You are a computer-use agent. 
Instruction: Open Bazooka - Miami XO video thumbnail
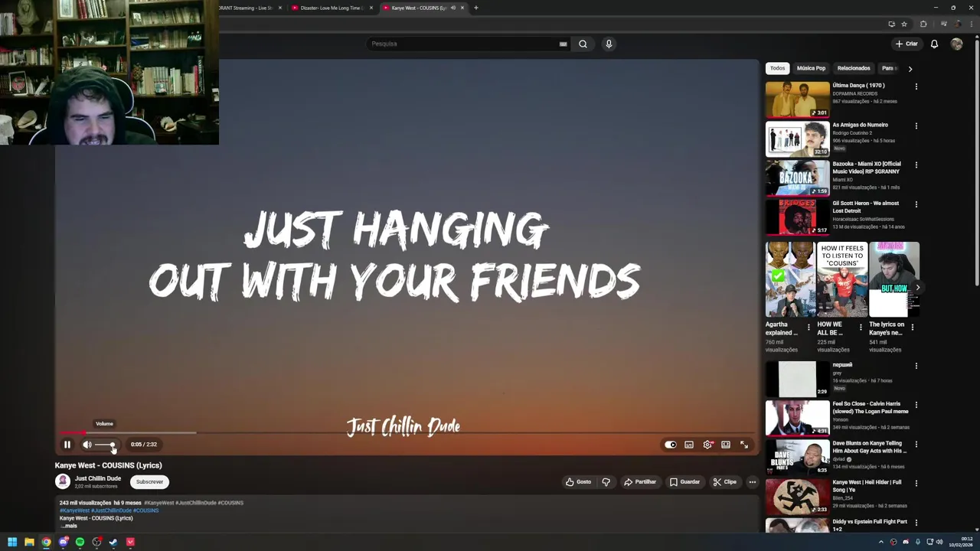click(797, 178)
